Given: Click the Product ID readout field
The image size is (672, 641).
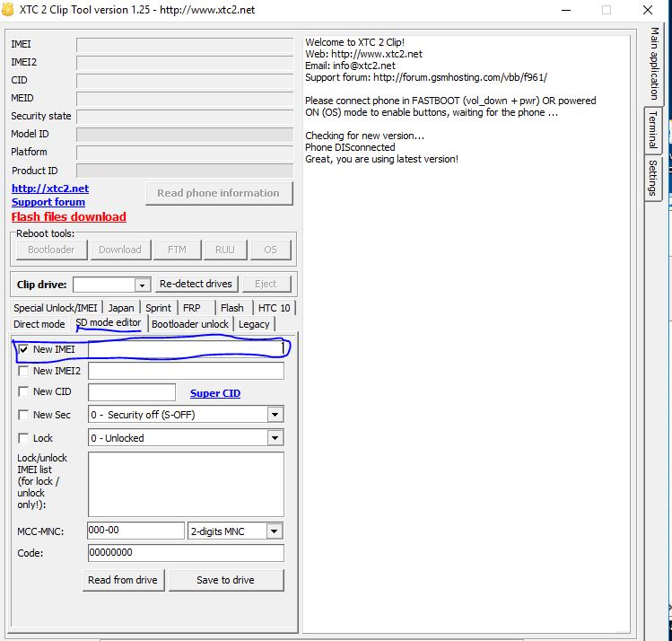Looking at the screenshot, I should pyautogui.click(x=185, y=171).
